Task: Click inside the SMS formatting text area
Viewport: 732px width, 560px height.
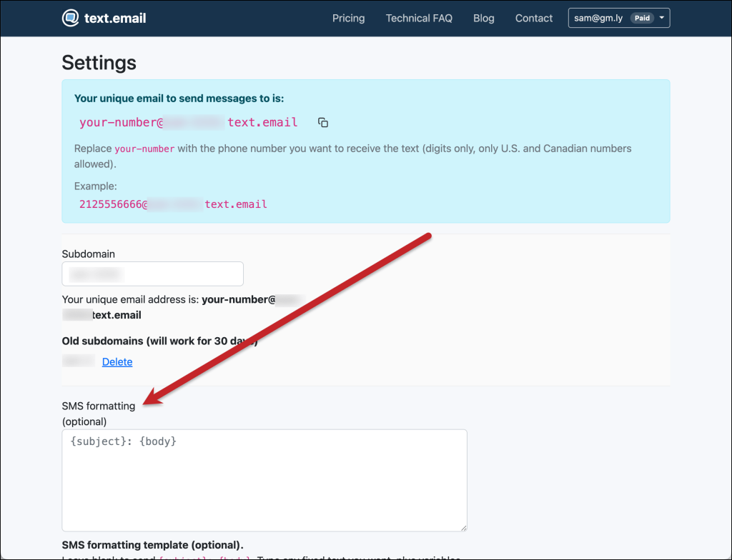Action: pyautogui.click(x=264, y=480)
